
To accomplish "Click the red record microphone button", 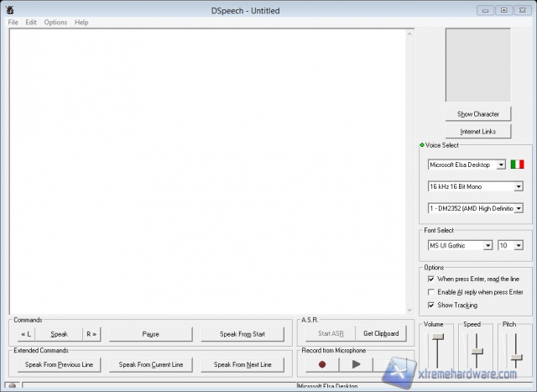I will [321, 364].
